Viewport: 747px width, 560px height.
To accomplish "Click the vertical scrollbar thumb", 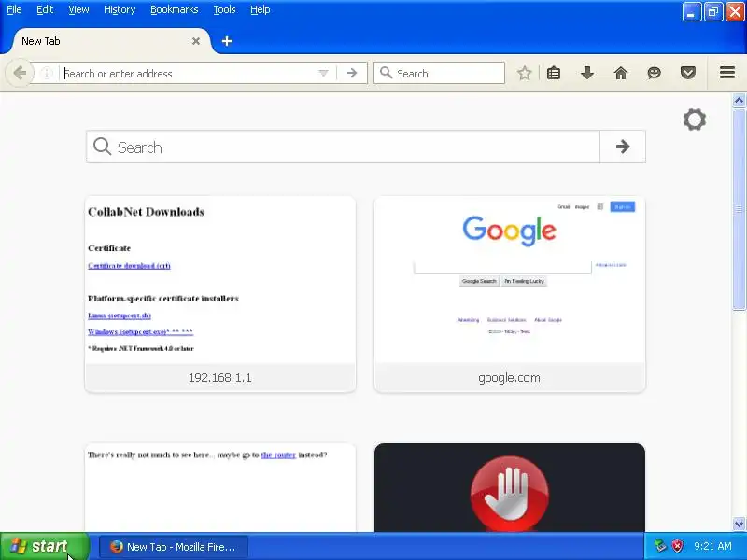I will pos(739,209).
